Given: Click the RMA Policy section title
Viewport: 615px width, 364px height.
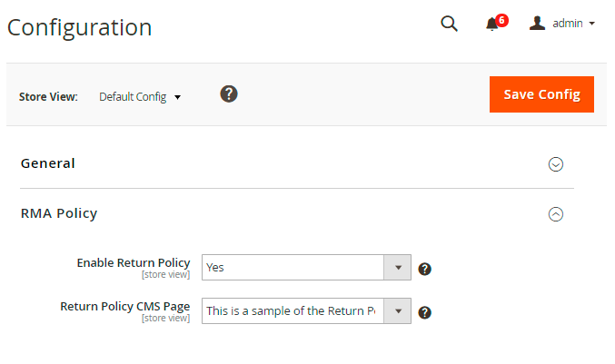Looking at the screenshot, I should click(x=59, y=213).
